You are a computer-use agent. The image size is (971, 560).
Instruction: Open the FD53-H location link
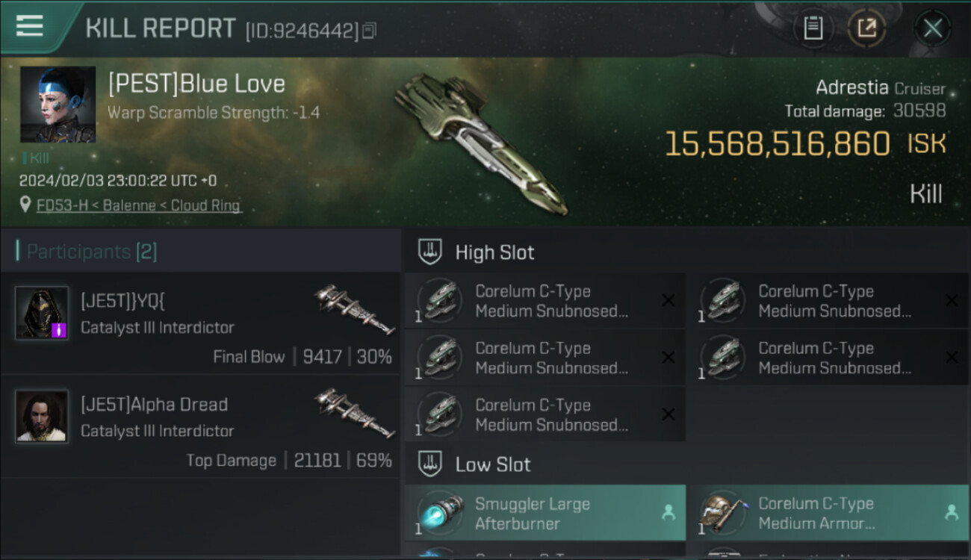(139, 205)
